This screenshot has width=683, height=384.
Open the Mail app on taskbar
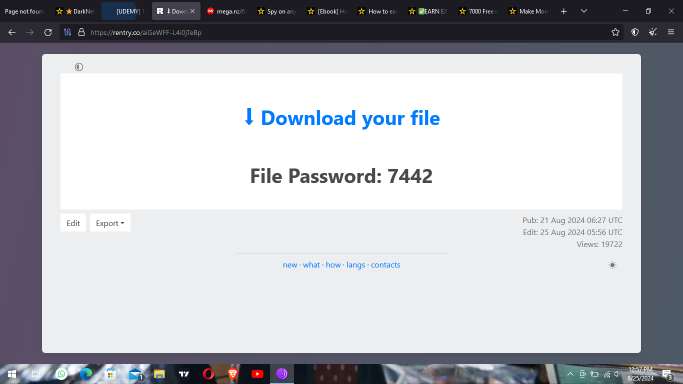[x=135, y=374]
